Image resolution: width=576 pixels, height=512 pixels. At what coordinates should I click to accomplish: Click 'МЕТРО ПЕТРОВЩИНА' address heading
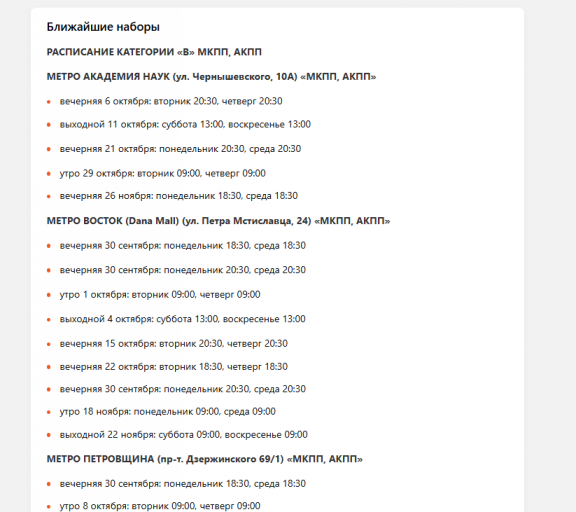click(x=205, y=459)
